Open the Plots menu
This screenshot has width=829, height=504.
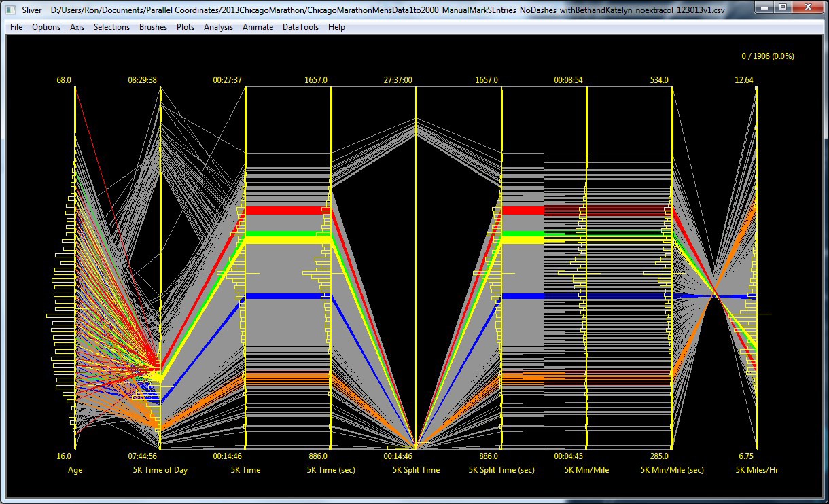pyautogui.click(x=185, y=27)
